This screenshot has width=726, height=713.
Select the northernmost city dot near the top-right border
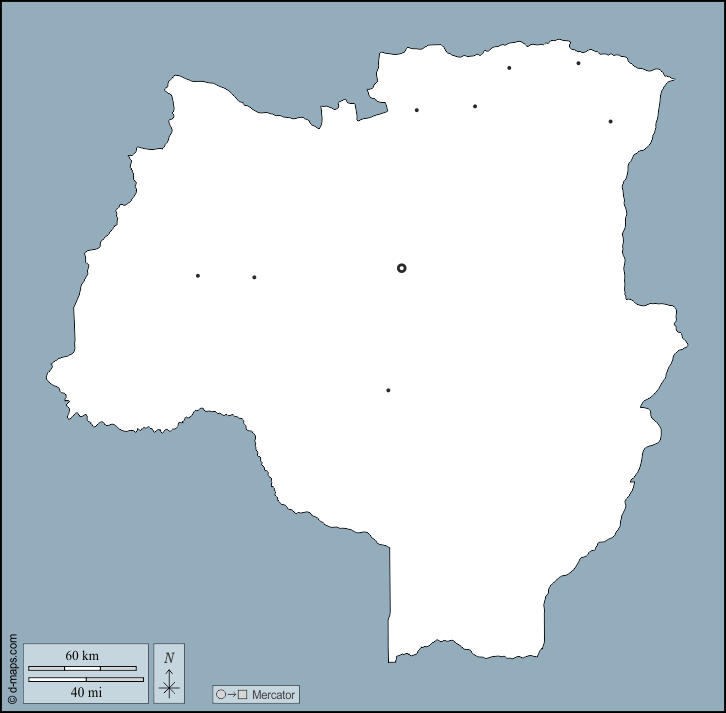tap(578, 63)
